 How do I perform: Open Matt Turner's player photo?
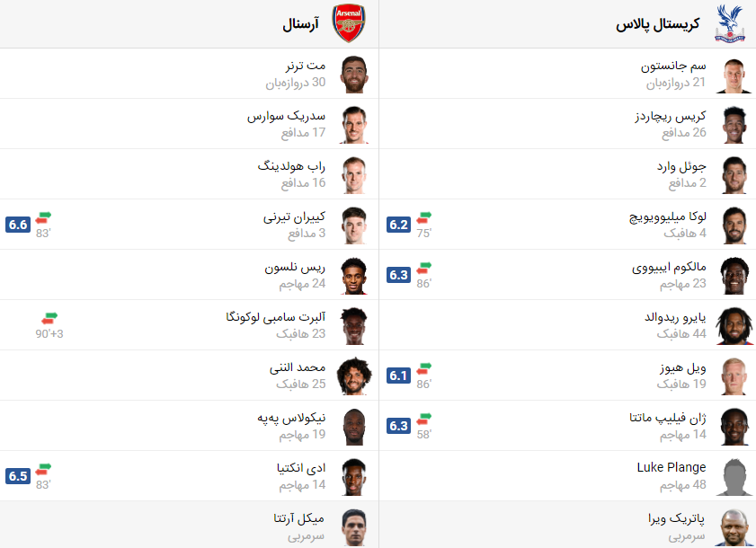point(354,75)
